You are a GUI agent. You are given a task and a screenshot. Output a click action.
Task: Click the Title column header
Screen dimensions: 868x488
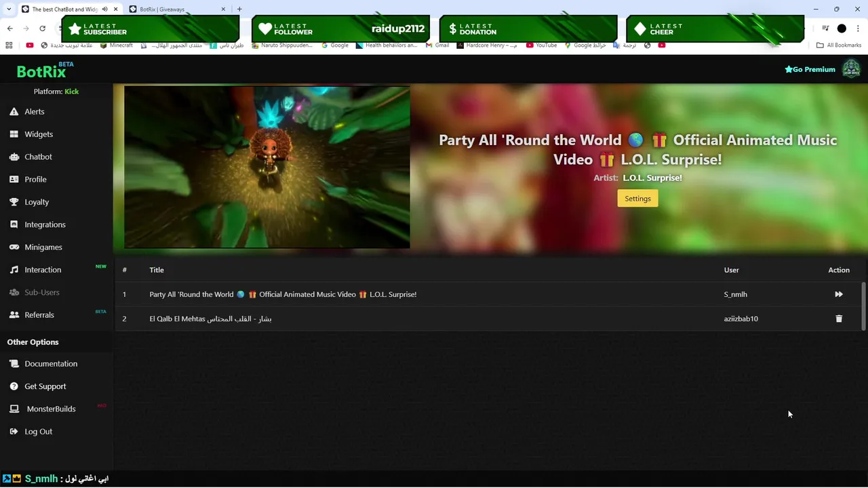pyautogui.click(x=157, y=270)
